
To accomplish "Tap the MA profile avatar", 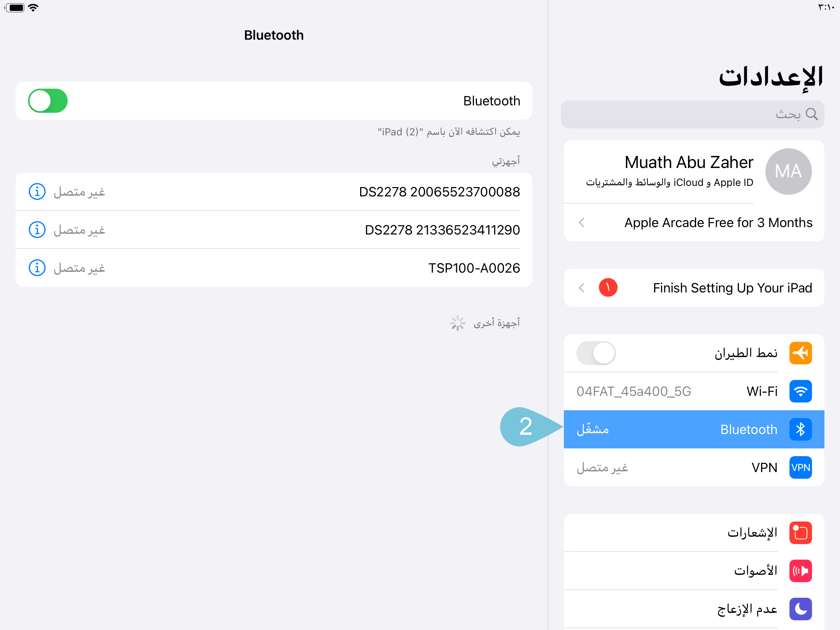I will (788, 171).
